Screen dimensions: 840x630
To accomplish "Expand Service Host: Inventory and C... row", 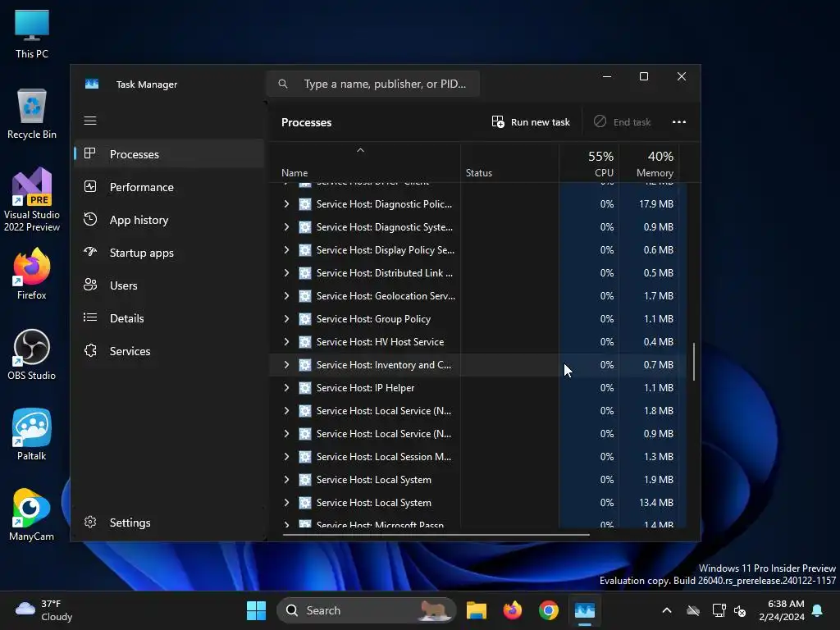I will click(286, 365).
